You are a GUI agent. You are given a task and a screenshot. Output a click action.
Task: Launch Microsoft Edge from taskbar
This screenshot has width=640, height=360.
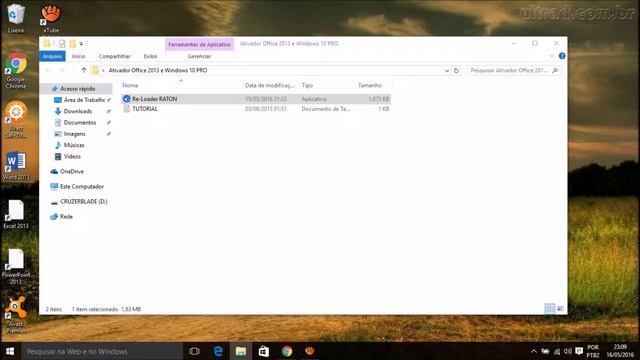click(218, 351)
